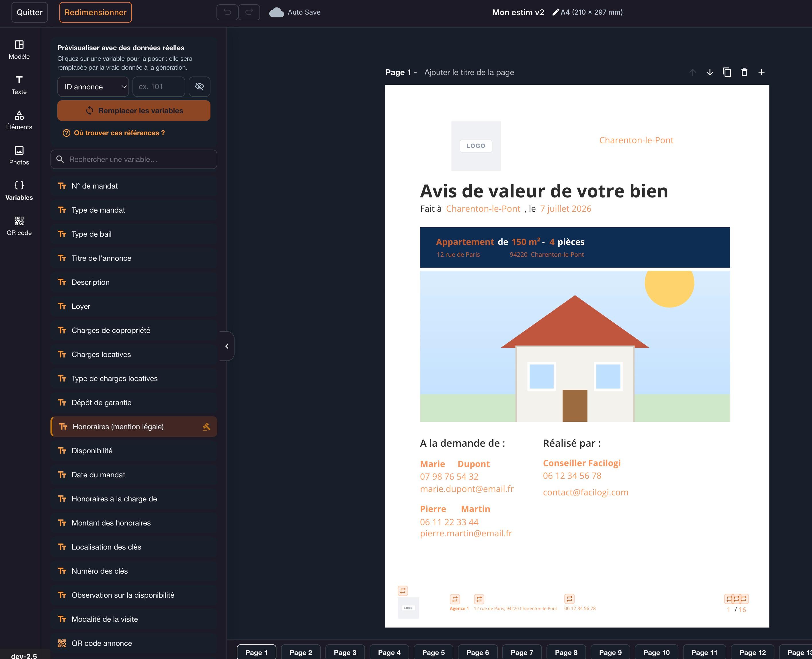Edit document name with pencil icon
This screenshot has height=659, width=812.
pyautogui.click(x=555, y=12)
